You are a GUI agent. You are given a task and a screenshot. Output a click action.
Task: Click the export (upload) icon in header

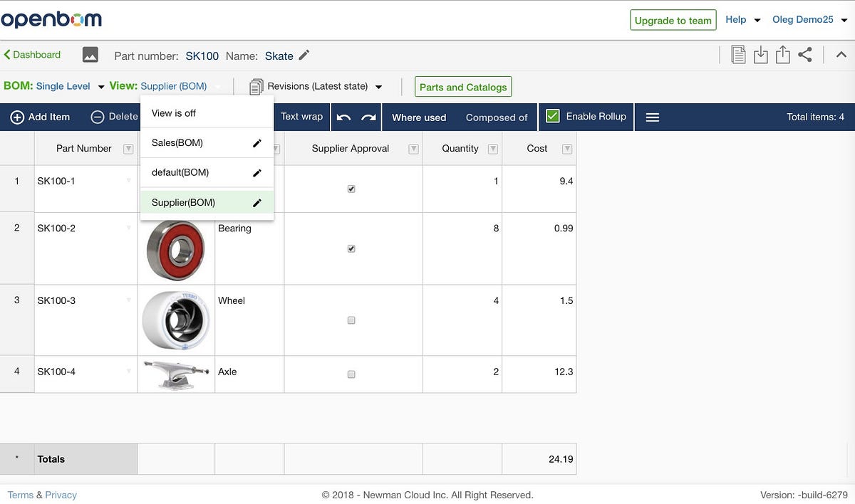[x=784, y=53]
